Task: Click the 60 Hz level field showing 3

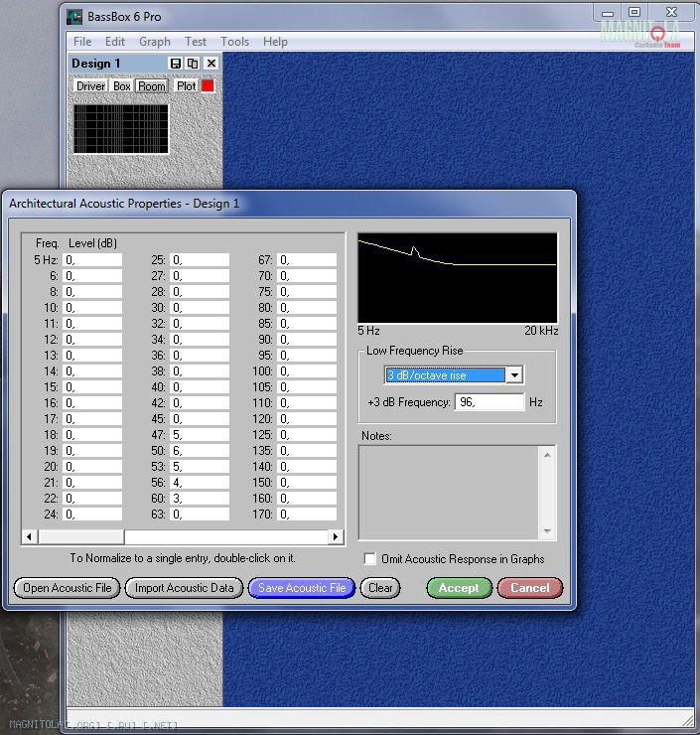Action: [x=200, y=499]
